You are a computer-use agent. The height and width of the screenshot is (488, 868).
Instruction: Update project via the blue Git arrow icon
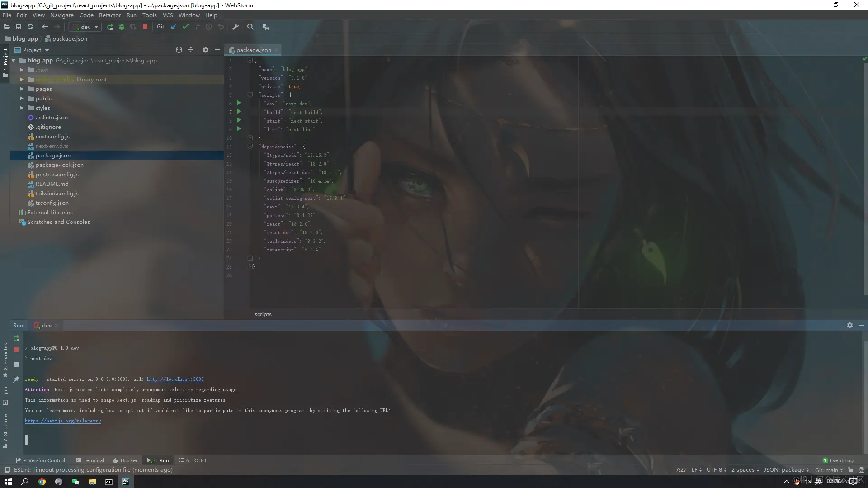(174, 27)
